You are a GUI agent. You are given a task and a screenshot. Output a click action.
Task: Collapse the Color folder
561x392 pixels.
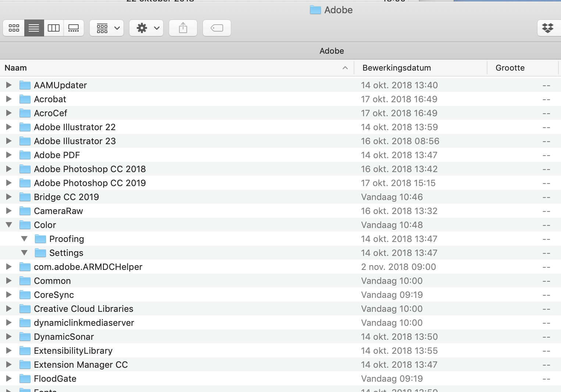[x=9, y=225]
